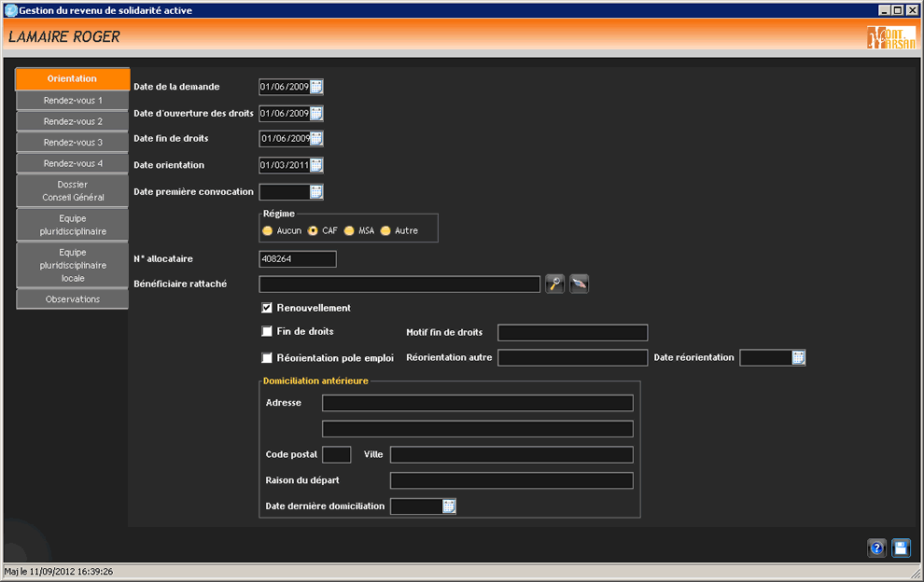The width and height of the screenshot is (924, 582).
Task: Open the calendar for Date réorientation
Action: (x=798, y=357)
